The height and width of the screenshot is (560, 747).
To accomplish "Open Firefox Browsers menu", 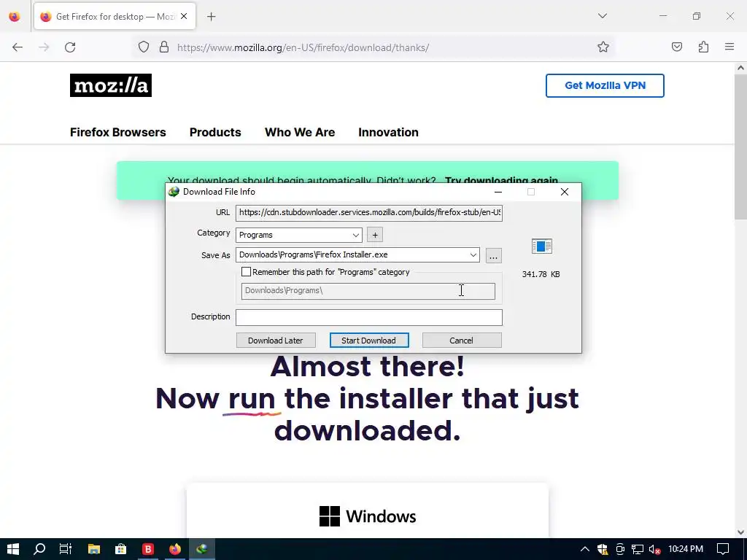I will (117, 133).
